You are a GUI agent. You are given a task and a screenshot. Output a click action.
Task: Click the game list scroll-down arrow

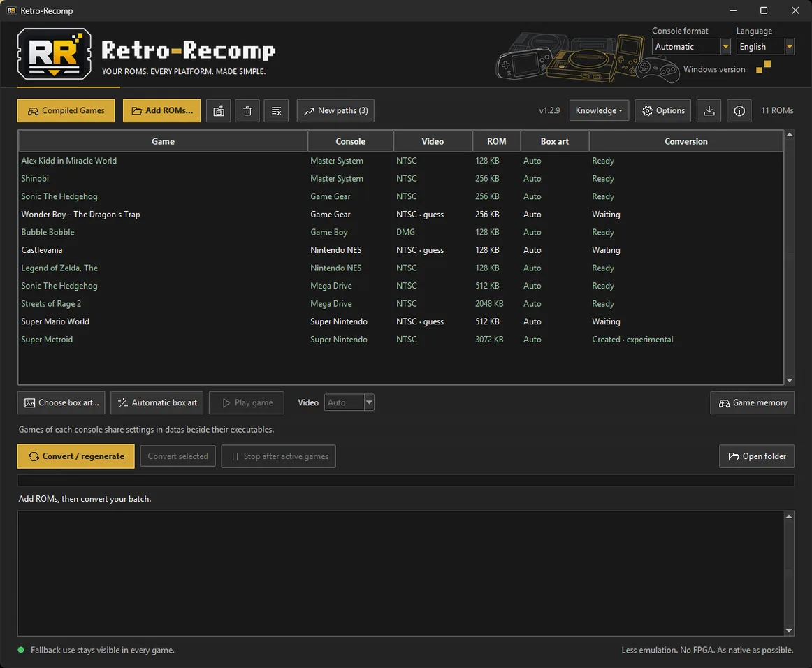[x=790, y=380]
